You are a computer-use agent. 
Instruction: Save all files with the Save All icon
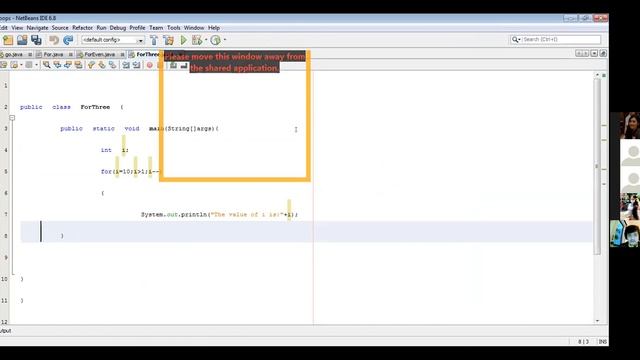click(x=36, y=40)
